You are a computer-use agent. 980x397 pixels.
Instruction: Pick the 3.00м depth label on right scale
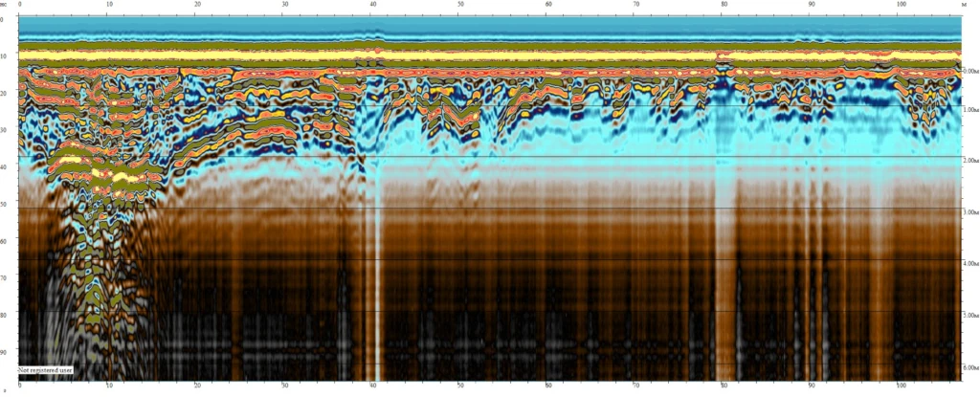[x=969, y=212]
